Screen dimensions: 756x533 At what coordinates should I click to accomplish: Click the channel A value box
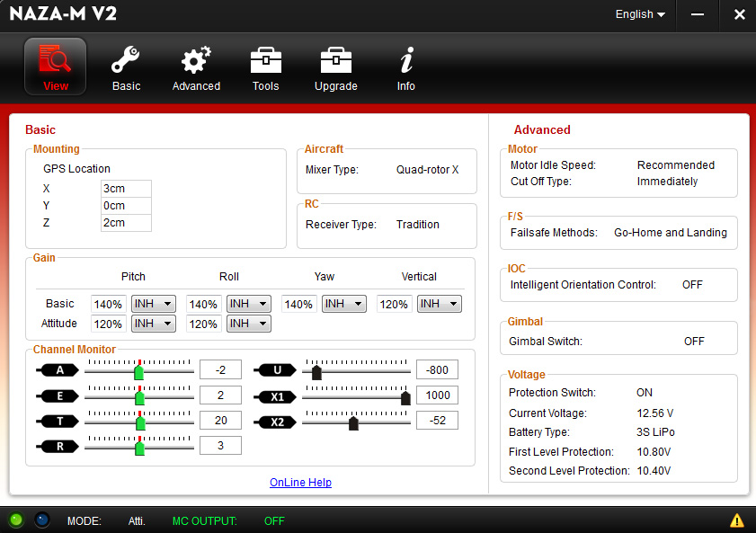[x=220, y=369]
